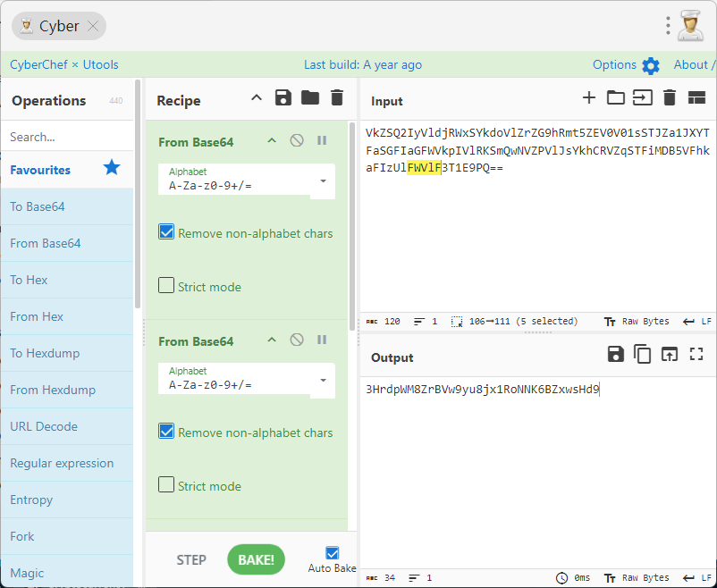Toggle Remove non-alphabet chars in first Base64
This screenshot has width=717, height=588.
[x=166, y=231]
